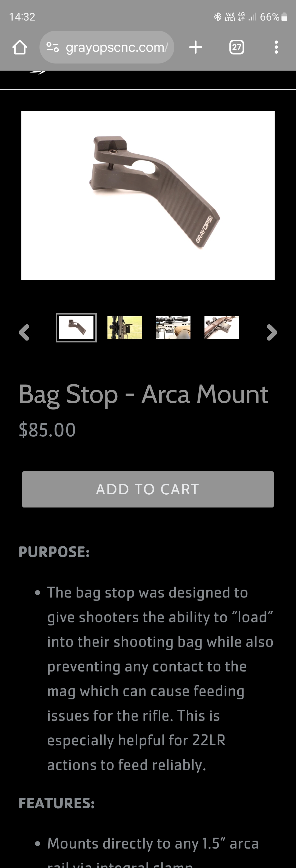296x868 pixels.
Task: Open the browser three-dot menu
Action: tap(276, 47)
